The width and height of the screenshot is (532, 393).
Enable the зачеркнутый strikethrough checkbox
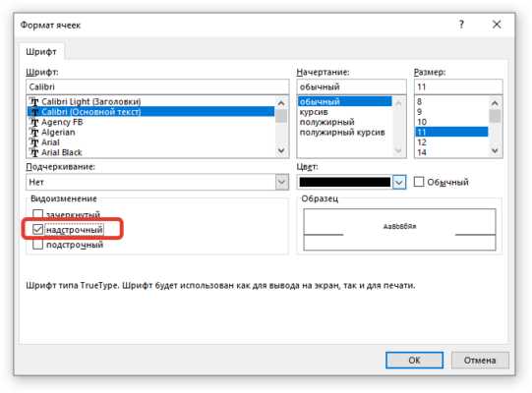coord(38,214)
